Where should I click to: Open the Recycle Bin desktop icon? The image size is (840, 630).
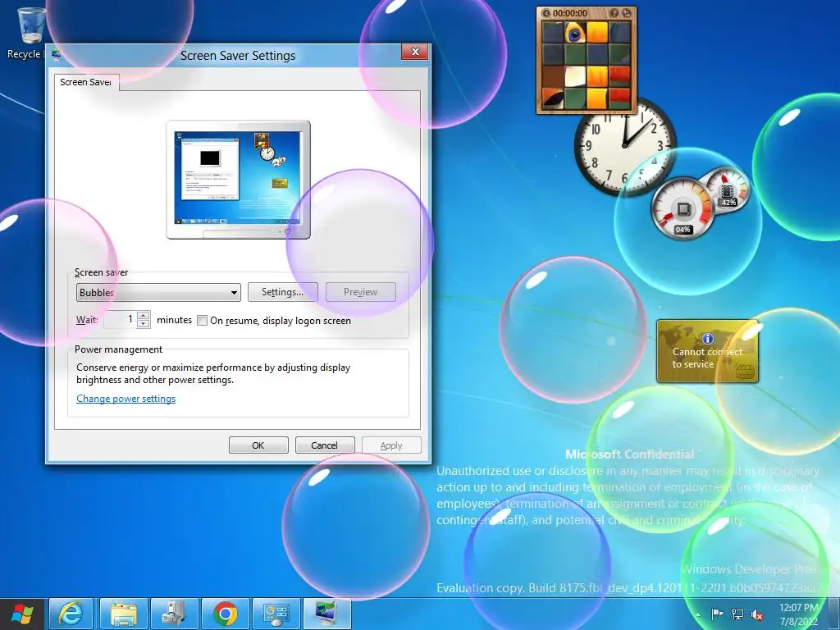point(32,33)
